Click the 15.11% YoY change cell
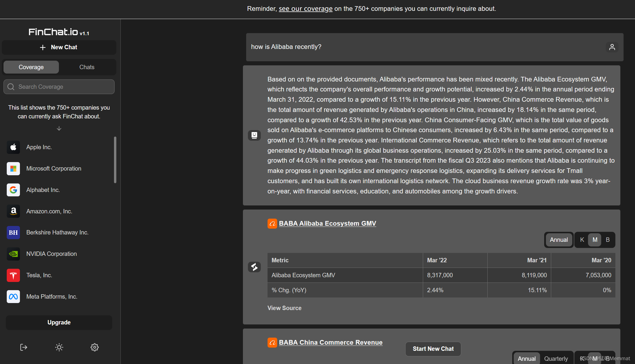The width and height of the screenshot is (635, 364). pyautogui.click(x=519, y=290)
